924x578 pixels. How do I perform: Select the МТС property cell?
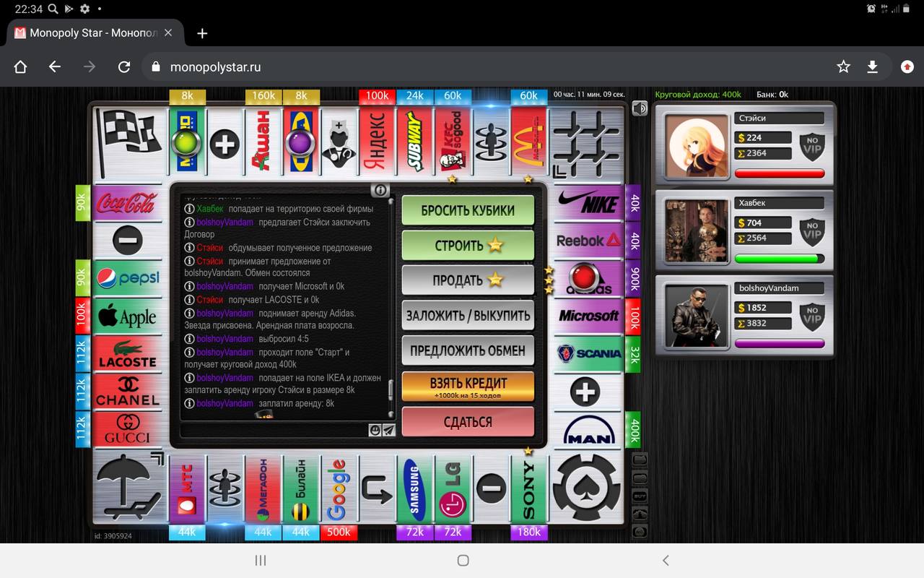click(187, 488)
